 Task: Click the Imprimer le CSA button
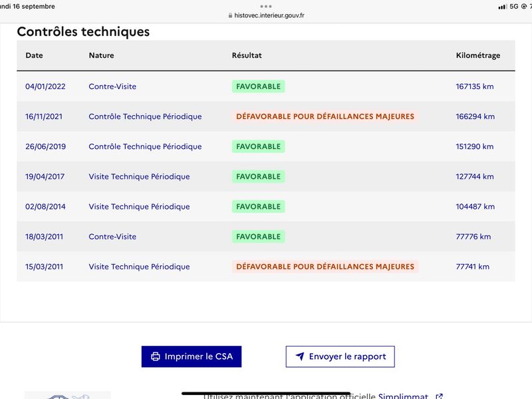click(192, 356)
